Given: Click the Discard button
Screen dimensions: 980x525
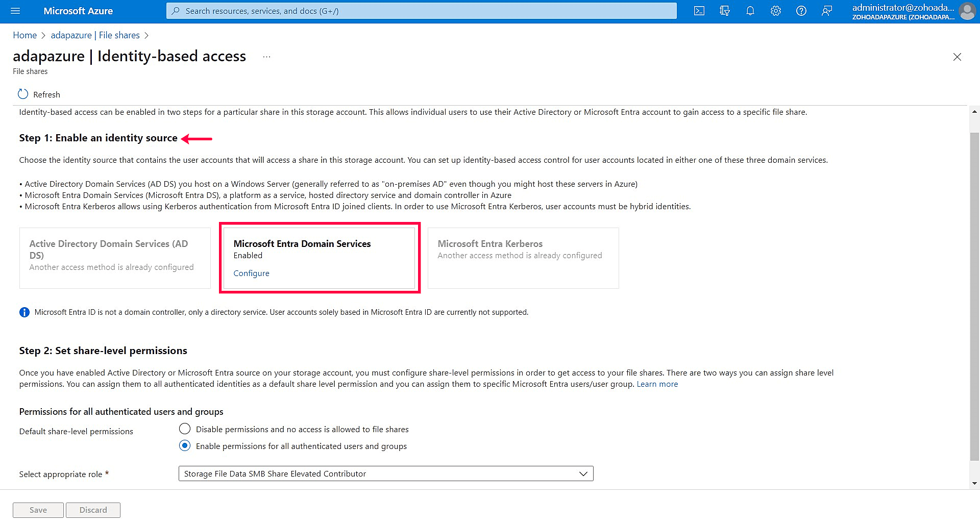Looking at the screenshot, I should (93, 510).
